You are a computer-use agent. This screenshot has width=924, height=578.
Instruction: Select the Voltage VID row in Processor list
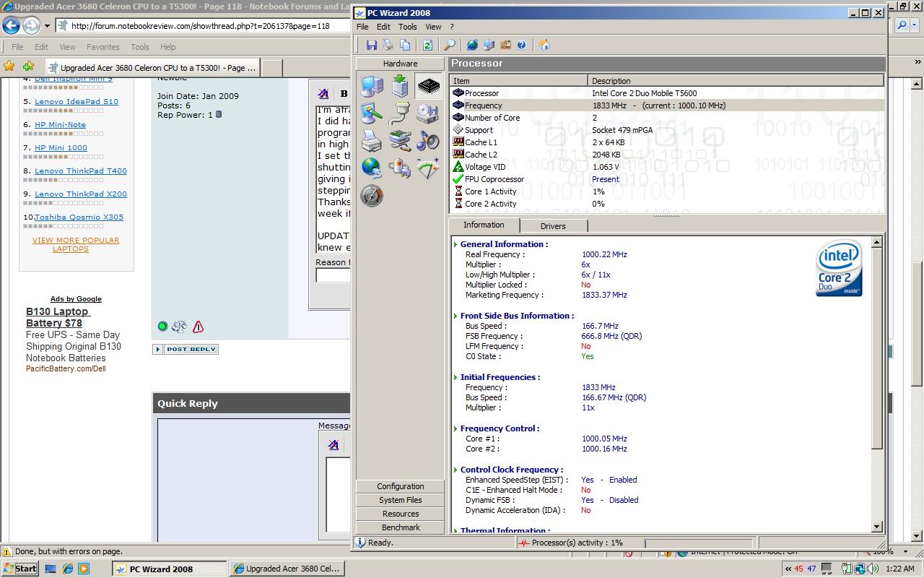pyautogui.click(x=667, y=167)
